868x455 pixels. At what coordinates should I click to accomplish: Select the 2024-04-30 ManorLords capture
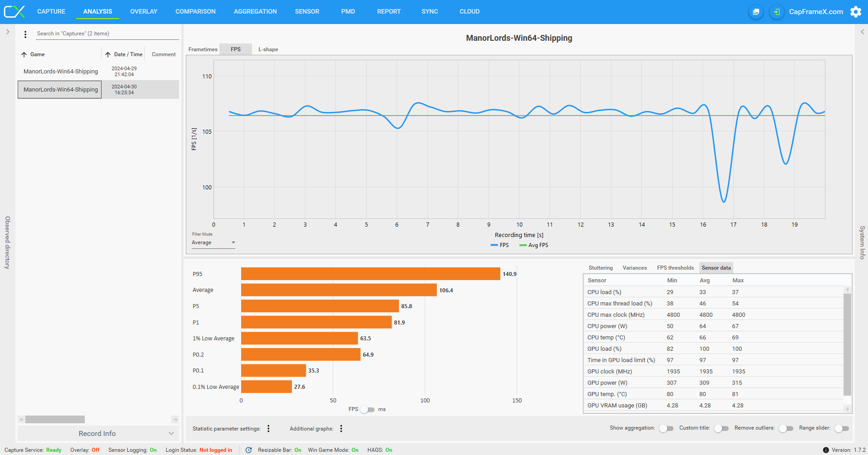point(98,90)
